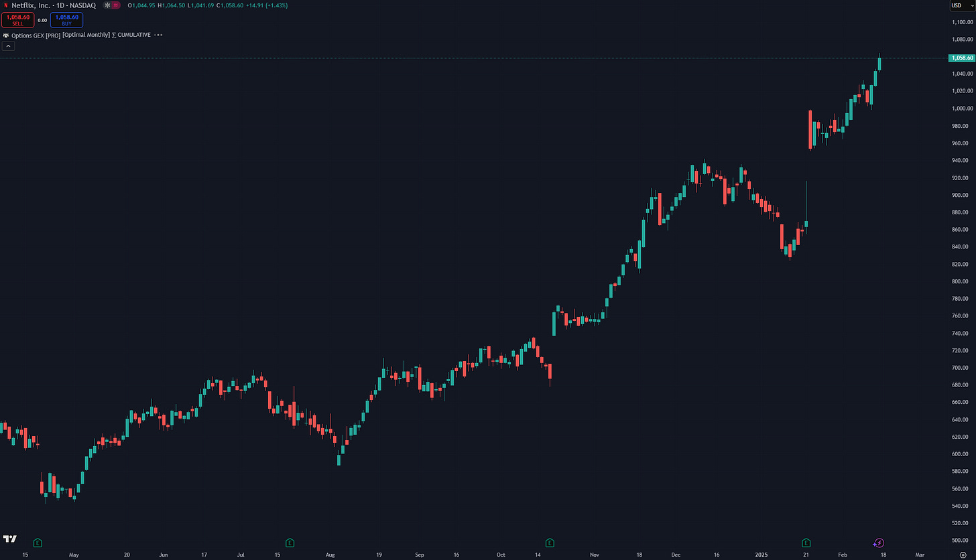
Task: Click the 1,100.00 price axis label
Action: [963, 22]
